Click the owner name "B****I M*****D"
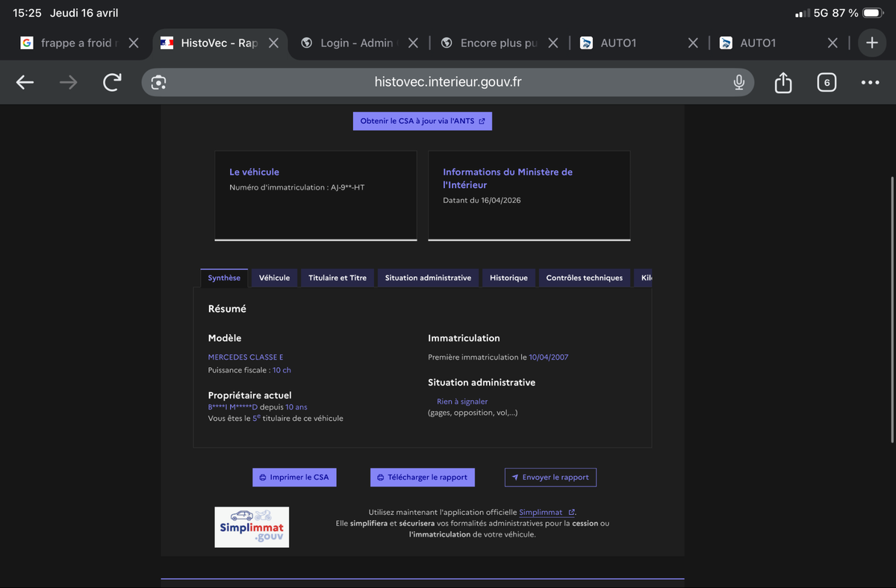Screen dimensions: 896x588 pyautogui.click(x=233, y=407)
